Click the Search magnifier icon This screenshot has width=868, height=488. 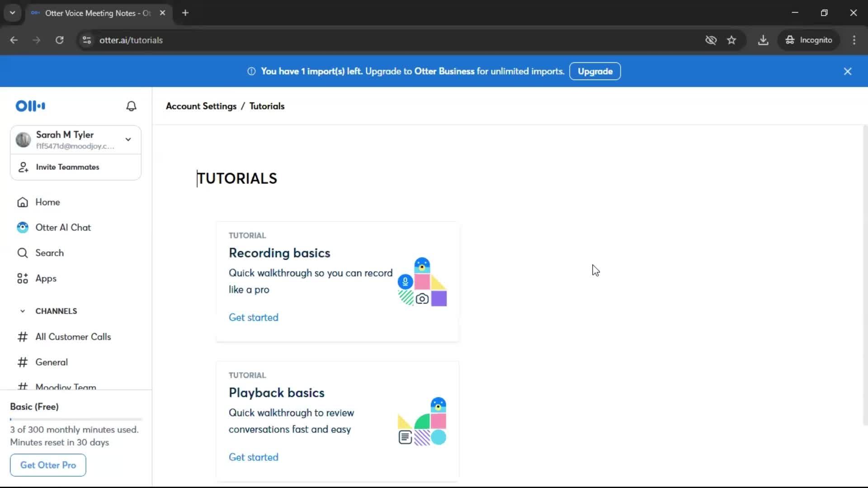23,253
